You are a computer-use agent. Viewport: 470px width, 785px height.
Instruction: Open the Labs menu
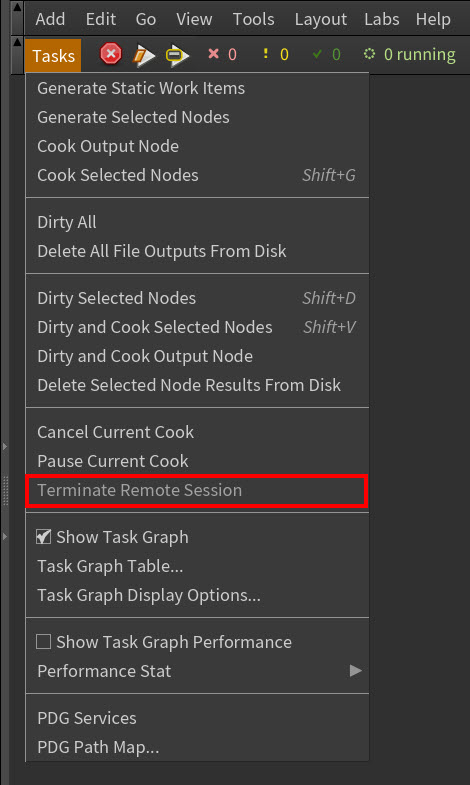click(382, 19)
